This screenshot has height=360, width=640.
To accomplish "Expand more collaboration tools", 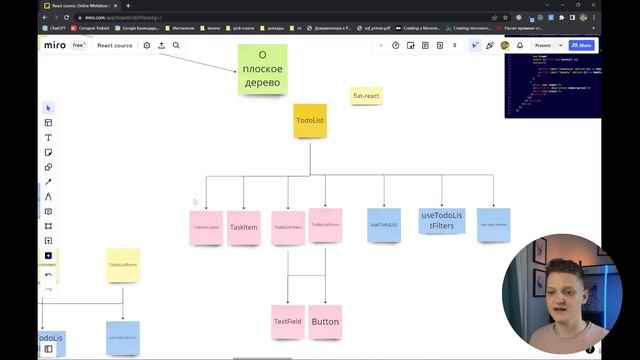I will pyautogui.click(x=455, y=45).
